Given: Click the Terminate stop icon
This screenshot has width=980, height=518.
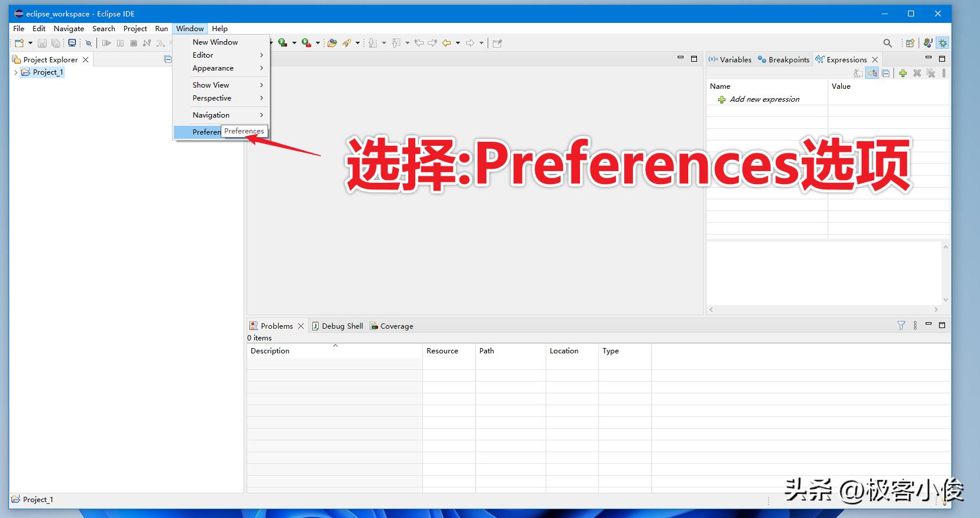Looking at the screenshot, I should [x=134, y=43].
